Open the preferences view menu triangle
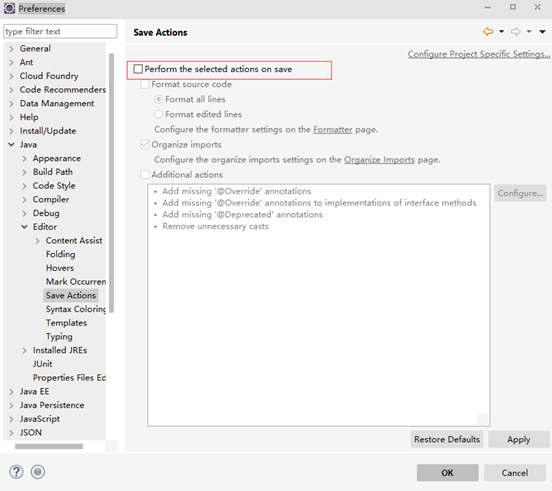Viewport: 552px width, 491px height. pyautogui.click(x=542, y=32)
